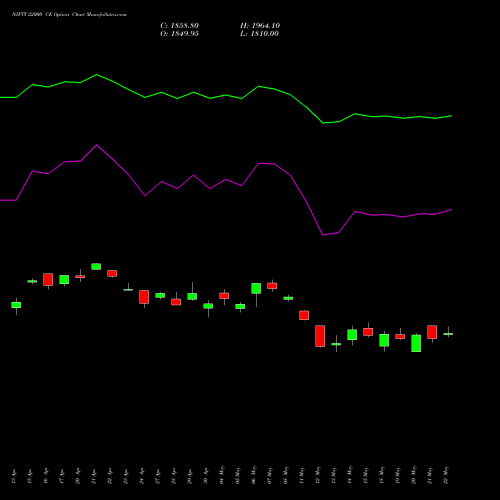The height and width of the screenshot is (500, 500).
Task: Click the low value L: 1810.00
Action: 259,34
